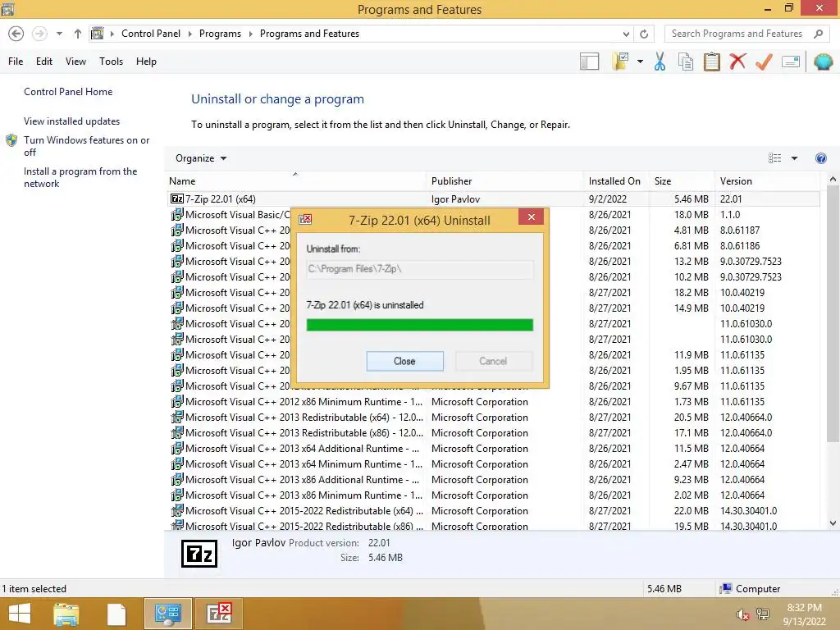Screen dimensions: 840x630
Task: Click the scroll down arrow of program list
Action: 833,523
